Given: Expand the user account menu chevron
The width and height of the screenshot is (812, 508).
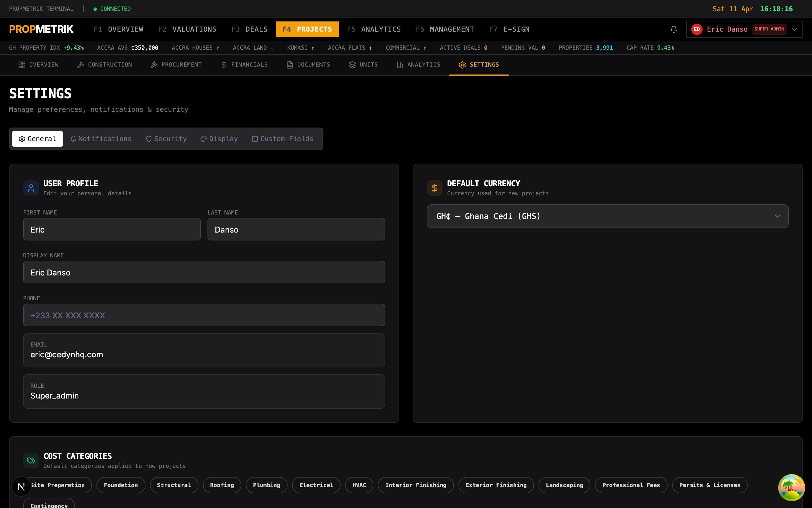Looking at the screenshot, I should tap(795, 29).
